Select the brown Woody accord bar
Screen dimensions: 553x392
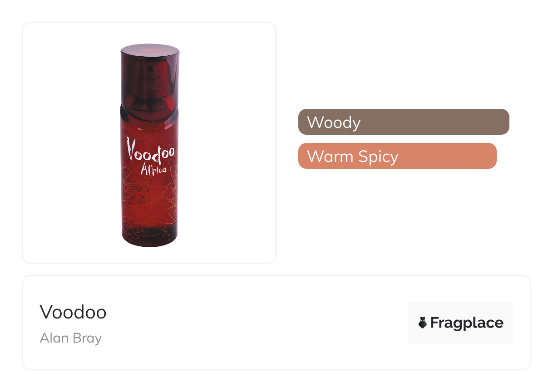tap(403, 122)
